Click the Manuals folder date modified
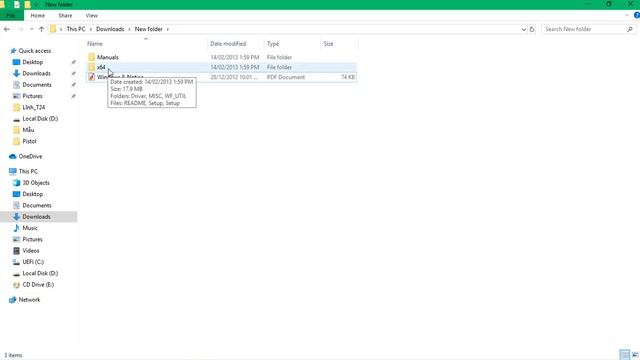Screen dimensions: 640x360 235,57
